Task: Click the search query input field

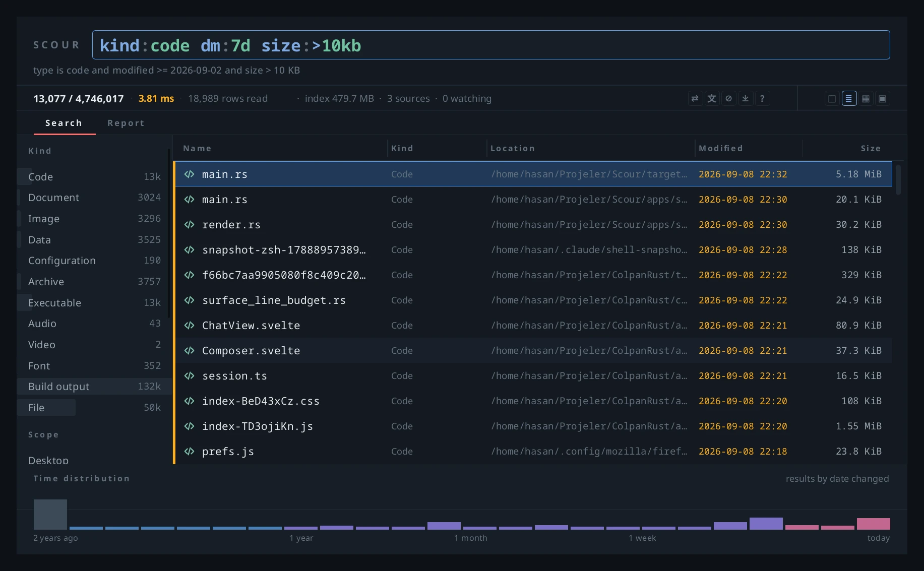Action: tap(491, 45)
